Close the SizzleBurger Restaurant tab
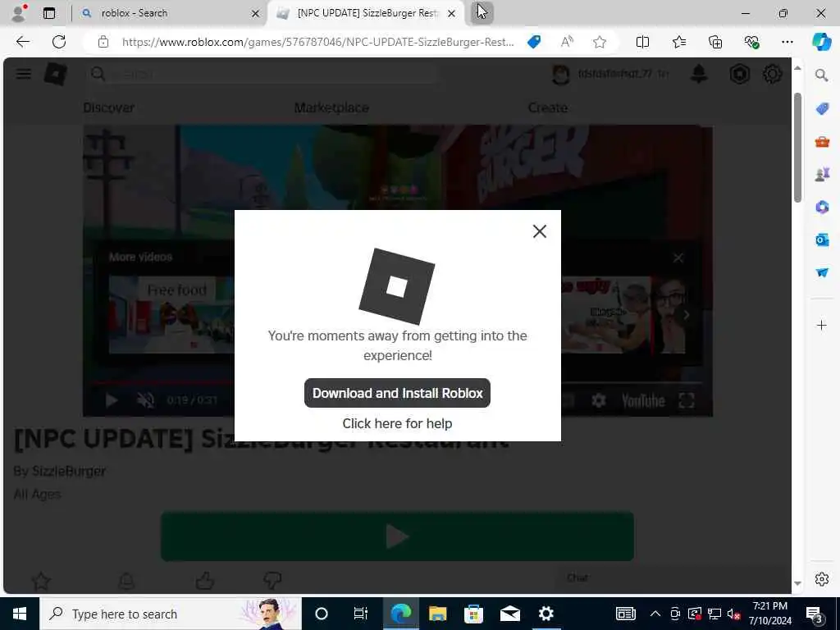840x630 pixels. coord(452,13)
